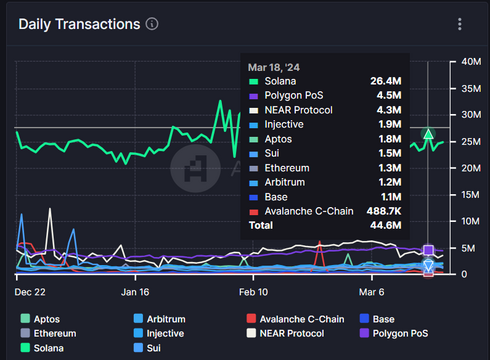Click the Daily Transactions chart title

(x=79, y=24)
